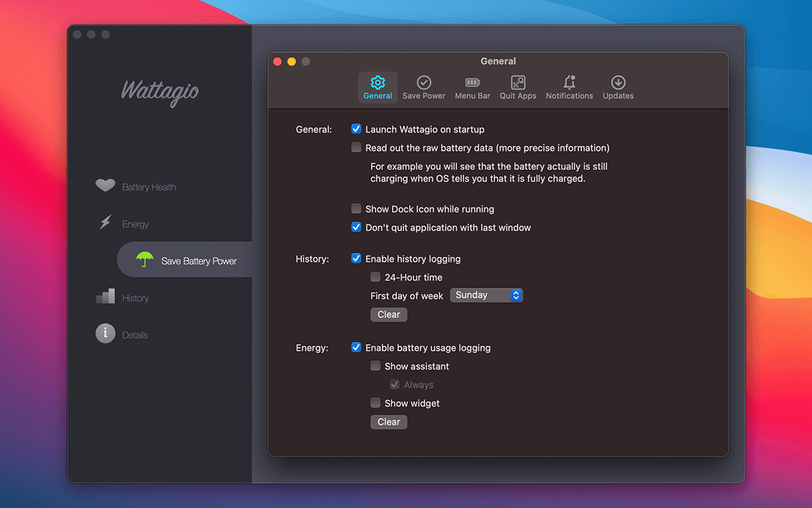Image resolution: width=812 pixels, height=508 pixels.
Task: Switch to the Save Power tab label
Action: 424,96
